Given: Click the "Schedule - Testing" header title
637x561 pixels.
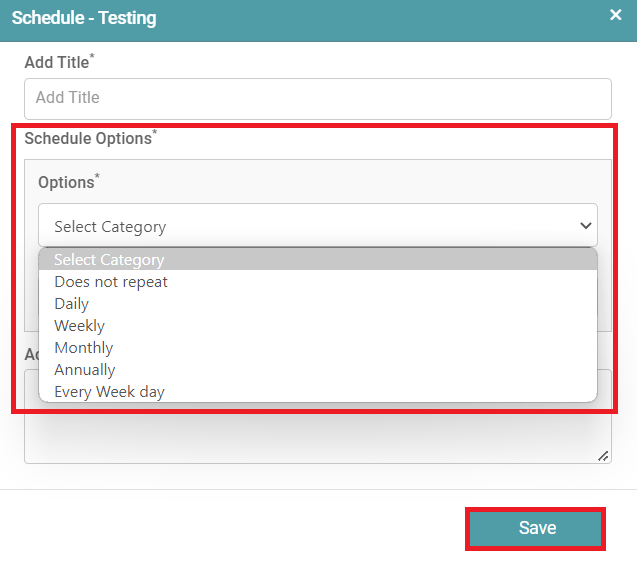Looking at the screenshot, I should 84,18.
